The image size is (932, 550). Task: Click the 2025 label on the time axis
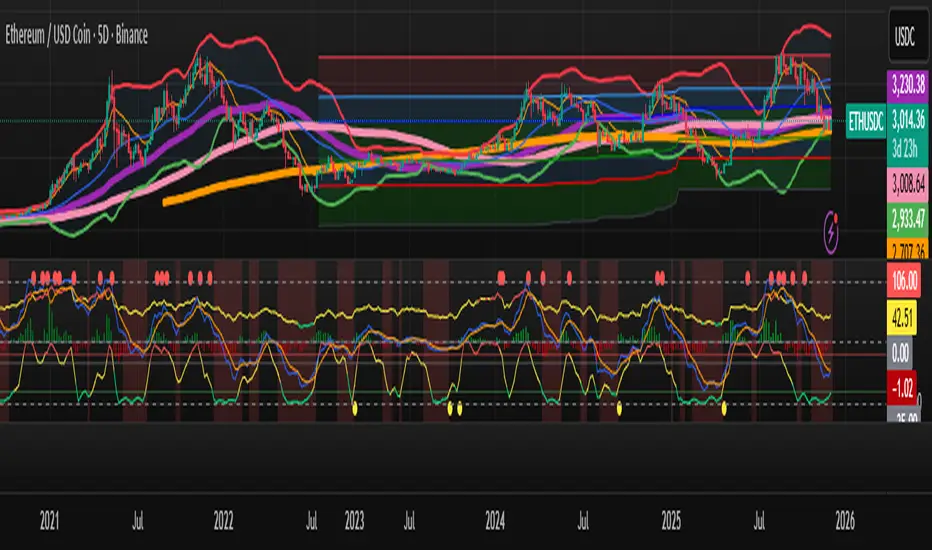pos(671,521)
